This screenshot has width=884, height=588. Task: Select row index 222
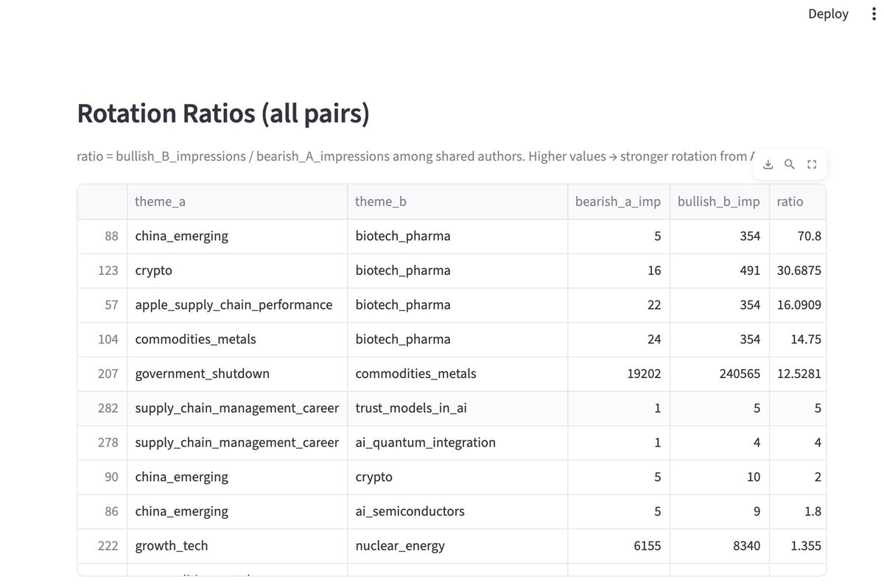tap(102, 546)
